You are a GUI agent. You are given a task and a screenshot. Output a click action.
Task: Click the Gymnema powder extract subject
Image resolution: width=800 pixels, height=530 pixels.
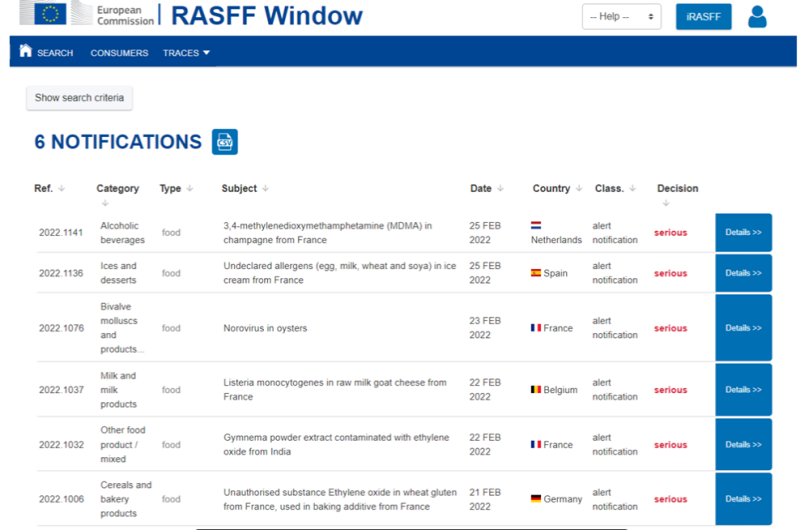[x=336, y=444]
